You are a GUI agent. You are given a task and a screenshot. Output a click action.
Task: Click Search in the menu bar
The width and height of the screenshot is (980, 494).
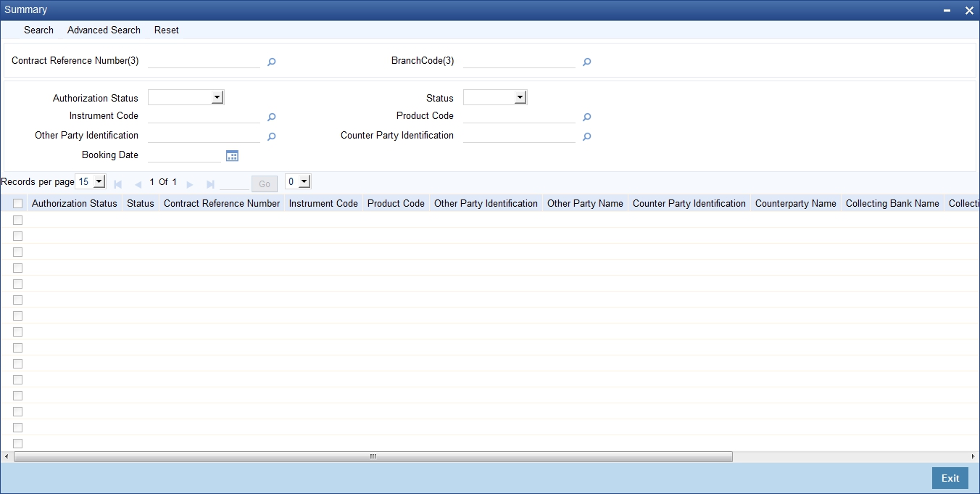pos(38,30)
